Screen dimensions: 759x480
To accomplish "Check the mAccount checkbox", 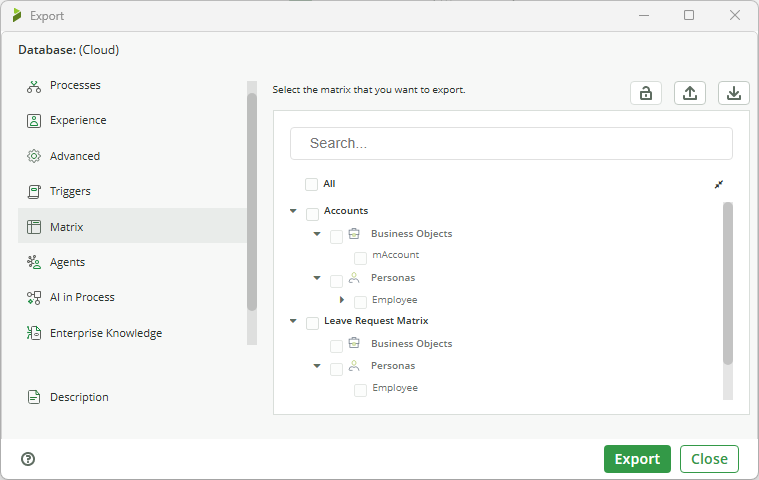I will [360, 258].
